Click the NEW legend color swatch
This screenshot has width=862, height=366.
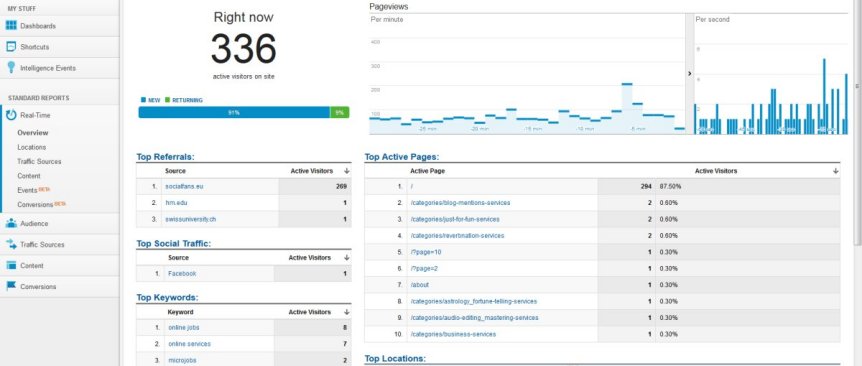point(143,100)
